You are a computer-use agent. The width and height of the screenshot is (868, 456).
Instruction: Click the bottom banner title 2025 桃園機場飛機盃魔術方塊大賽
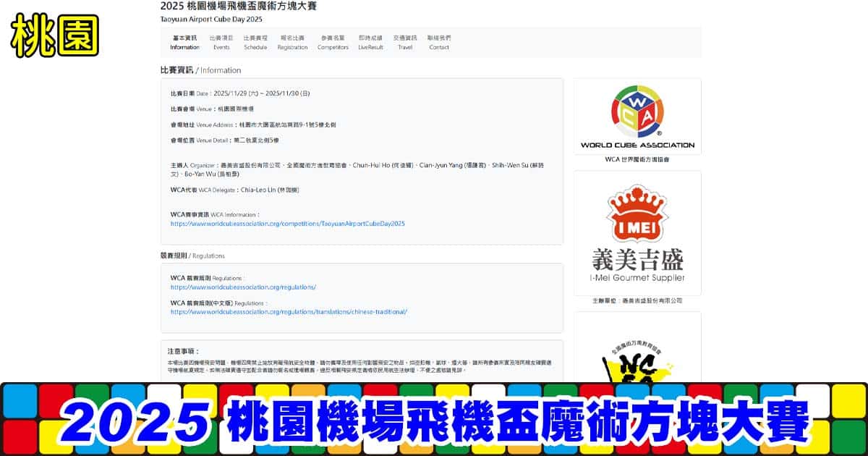pyautogui.click(x=434, y=421)
